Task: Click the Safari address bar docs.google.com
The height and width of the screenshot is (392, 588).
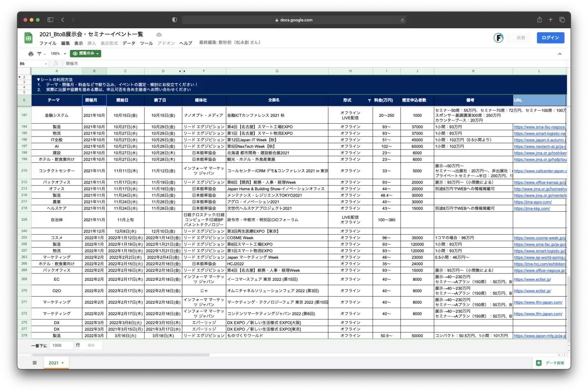Action: coord(294,20)
